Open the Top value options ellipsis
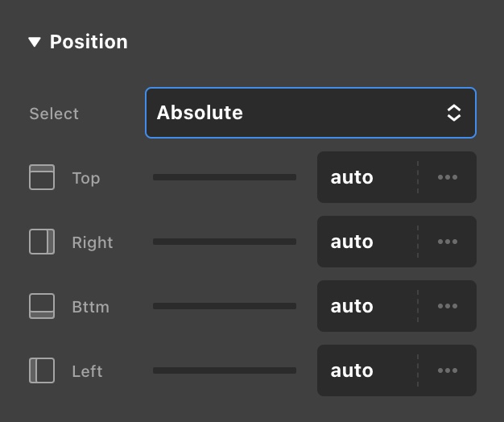504x422 pixels. pos(447,177)
